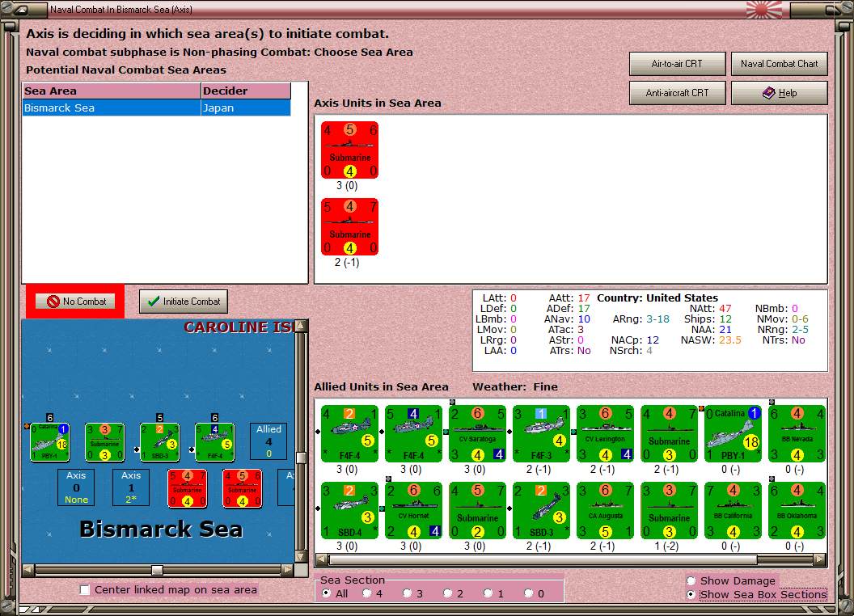854x616 pixels.
Task: Click the Axis 0 None sea box
Action: 76,487
